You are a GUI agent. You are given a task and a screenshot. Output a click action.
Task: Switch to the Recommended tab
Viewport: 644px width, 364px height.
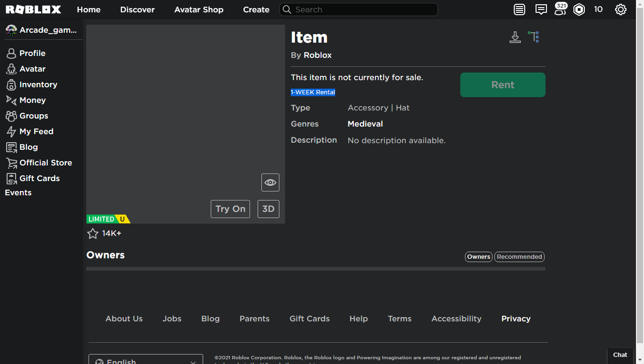point(519,257)
